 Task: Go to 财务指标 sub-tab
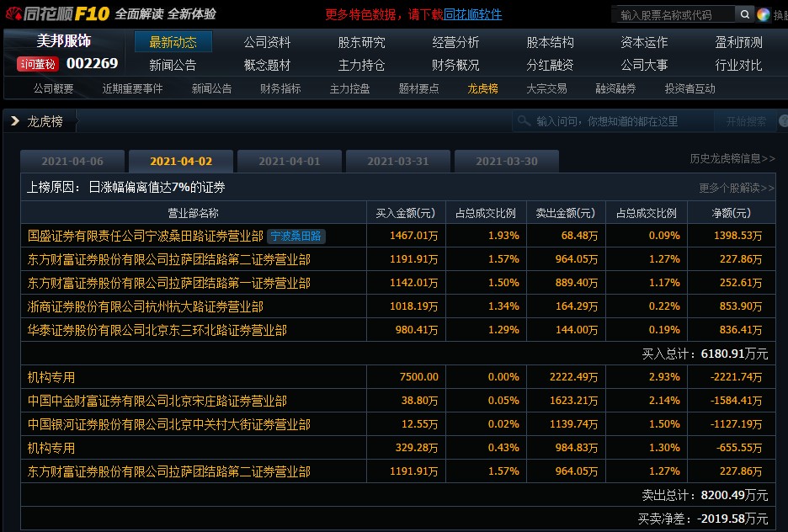[x=280, y=89]
